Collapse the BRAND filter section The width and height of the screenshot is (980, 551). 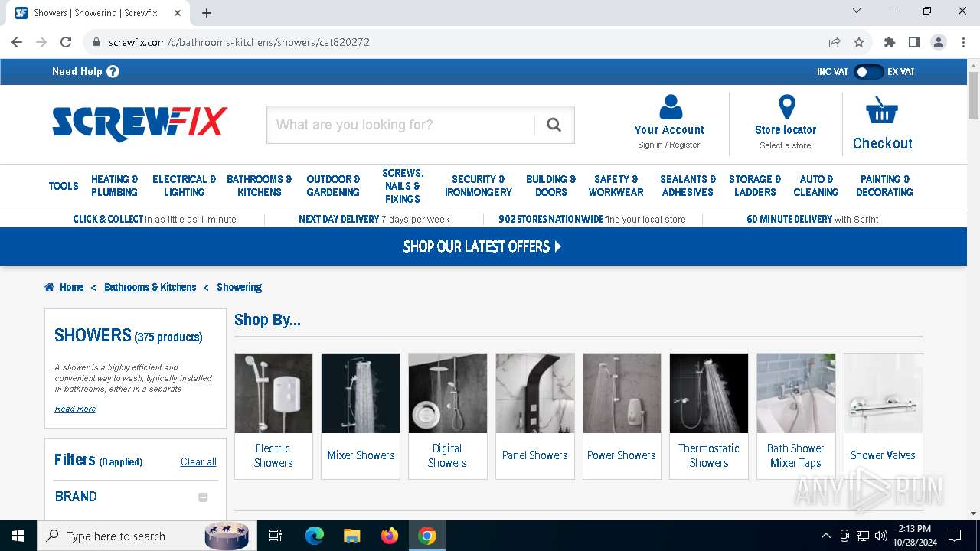coord(203,497)
